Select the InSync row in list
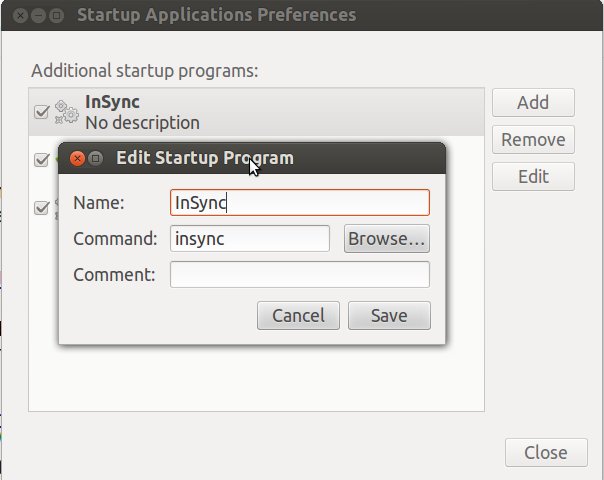This screenshot has height=480, width=604. pyautogui.click(x=257, y=112)
